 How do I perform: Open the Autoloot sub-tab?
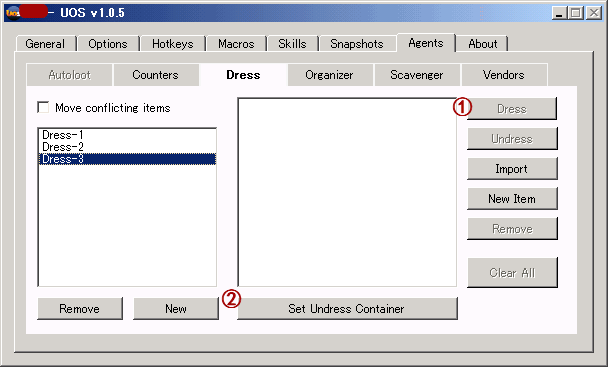[69, 75]
